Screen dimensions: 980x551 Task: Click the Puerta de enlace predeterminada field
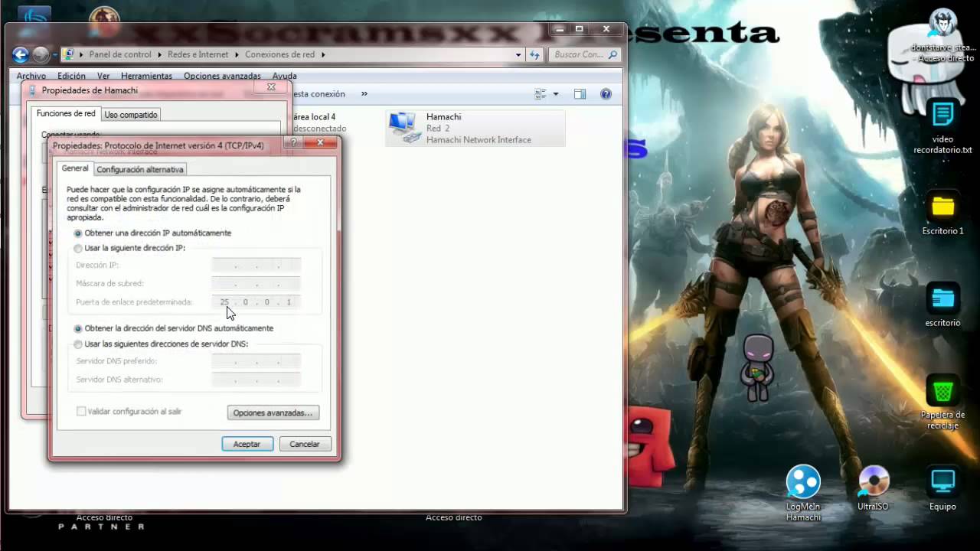256,302
